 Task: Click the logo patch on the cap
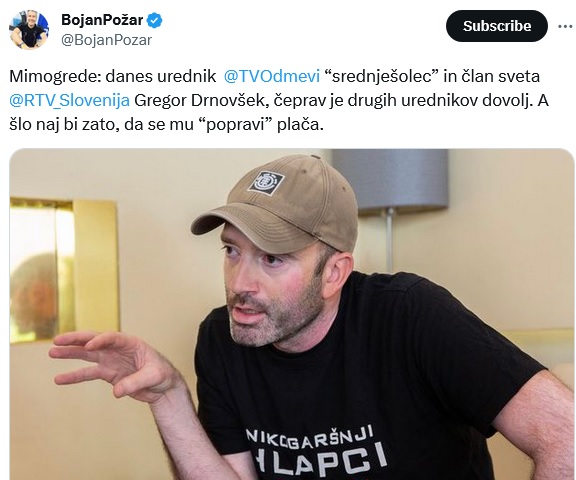(266, 182)
